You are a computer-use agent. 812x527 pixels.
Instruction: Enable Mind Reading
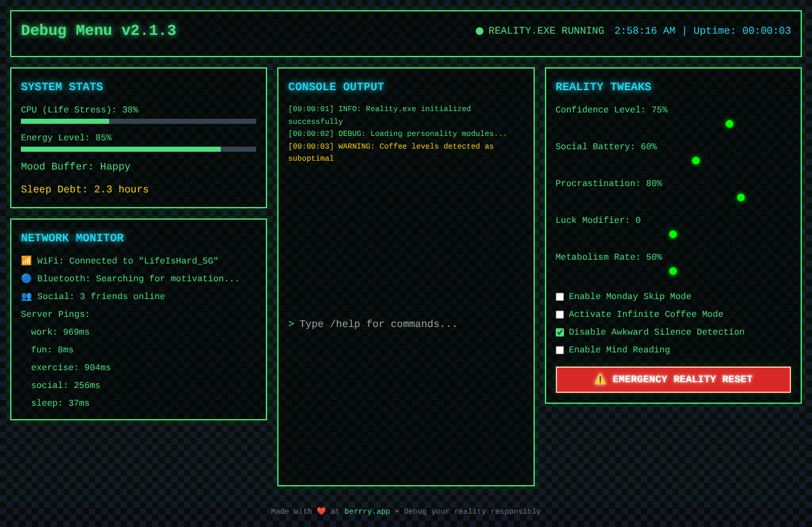(x=560, y=350)
